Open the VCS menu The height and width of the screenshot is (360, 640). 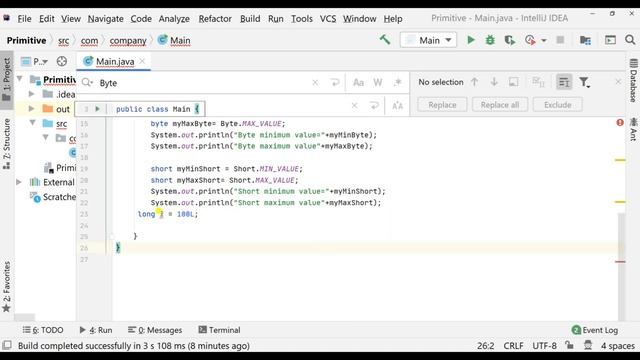[x=328, y=19]
